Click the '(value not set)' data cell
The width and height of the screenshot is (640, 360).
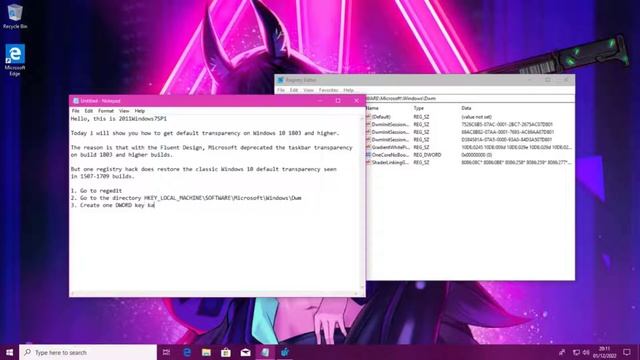[x=476, y=117]
